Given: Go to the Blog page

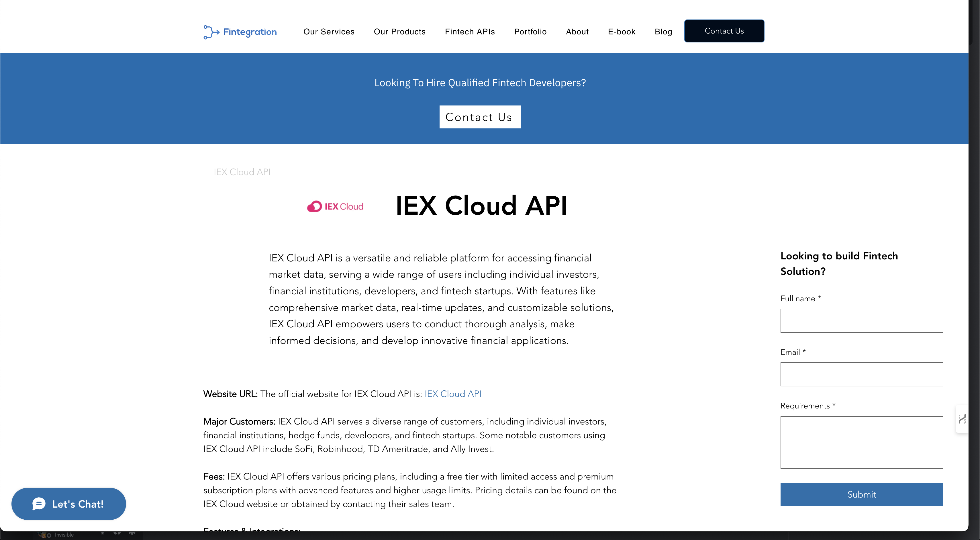Looking at the screenshot, I should [x=663, y=32].
